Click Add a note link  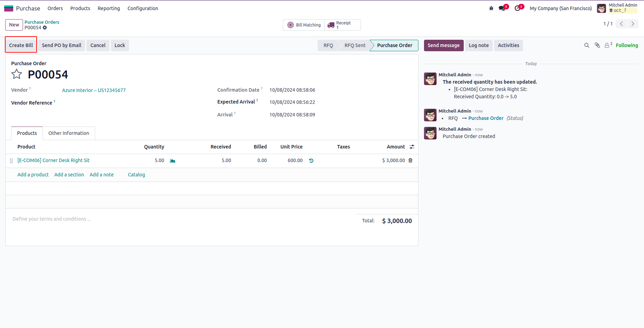click(101, 175)
